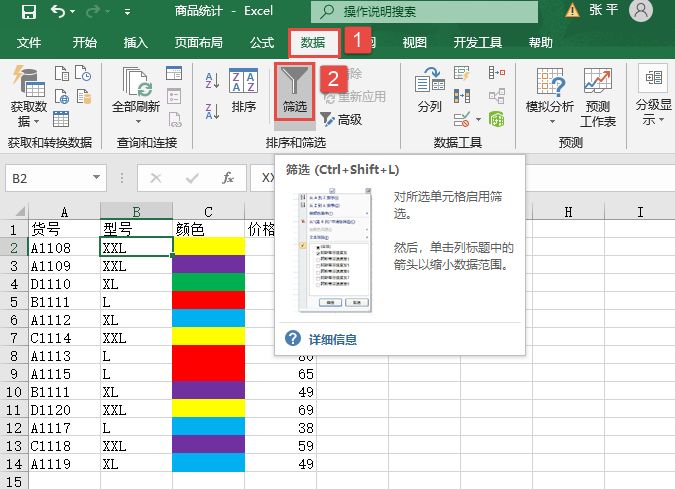Click the Relationships icon
The image size is (675, 489).
coord(496,96)
